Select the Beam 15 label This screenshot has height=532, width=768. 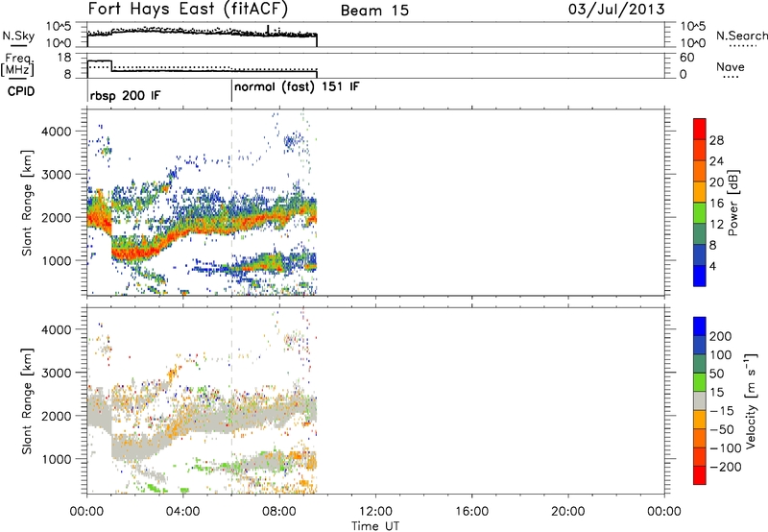(x=374, y=11)
